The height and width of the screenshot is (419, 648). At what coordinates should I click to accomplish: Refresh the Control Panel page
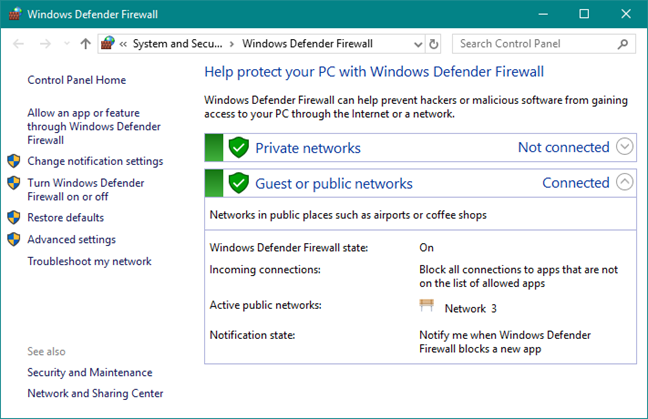[434, 44]
